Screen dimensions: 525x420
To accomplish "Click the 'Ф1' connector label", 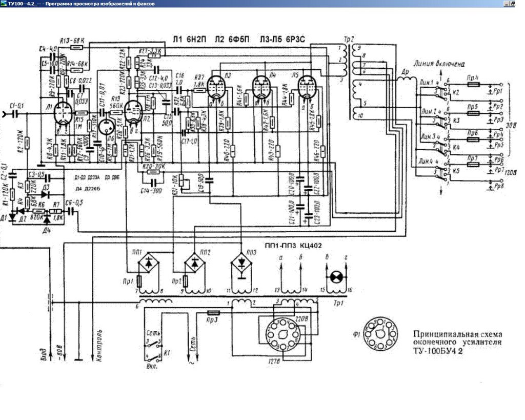I will pos(357,334).
